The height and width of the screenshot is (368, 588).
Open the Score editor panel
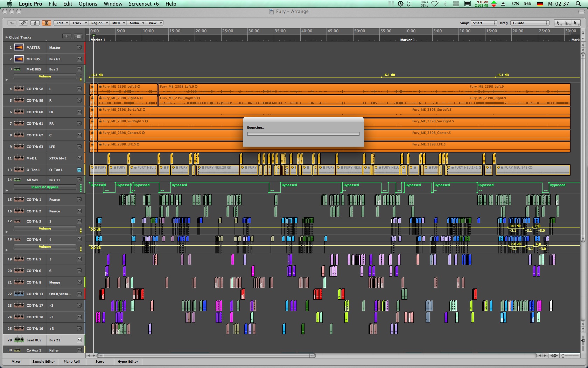(x=100, y=362)
